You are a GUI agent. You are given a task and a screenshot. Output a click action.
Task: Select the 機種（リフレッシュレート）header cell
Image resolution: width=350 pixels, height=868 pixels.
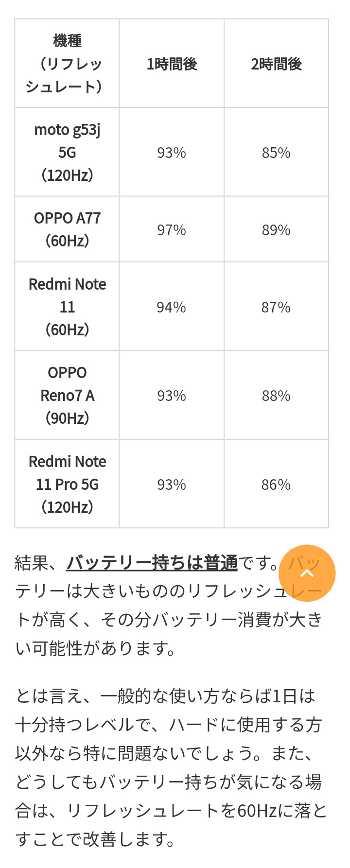[67, 64]
